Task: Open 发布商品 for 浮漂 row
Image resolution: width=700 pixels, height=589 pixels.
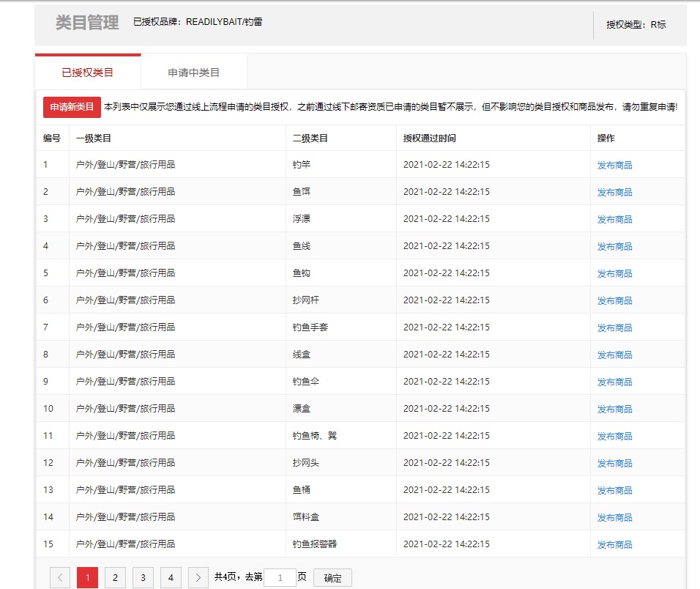Action: pyautogui.click(x=614, y=220)
